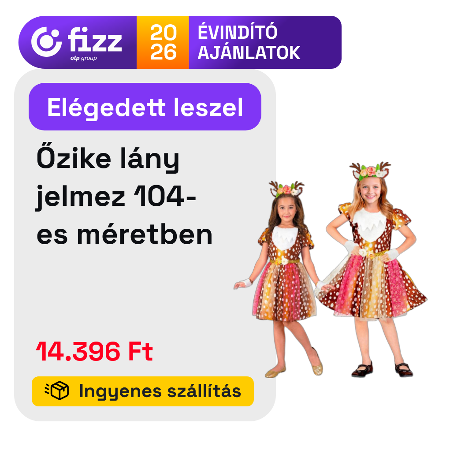The image size is (476, 476).
Task: Click the right girl's flower antler headband
Action: pos(370,170)
